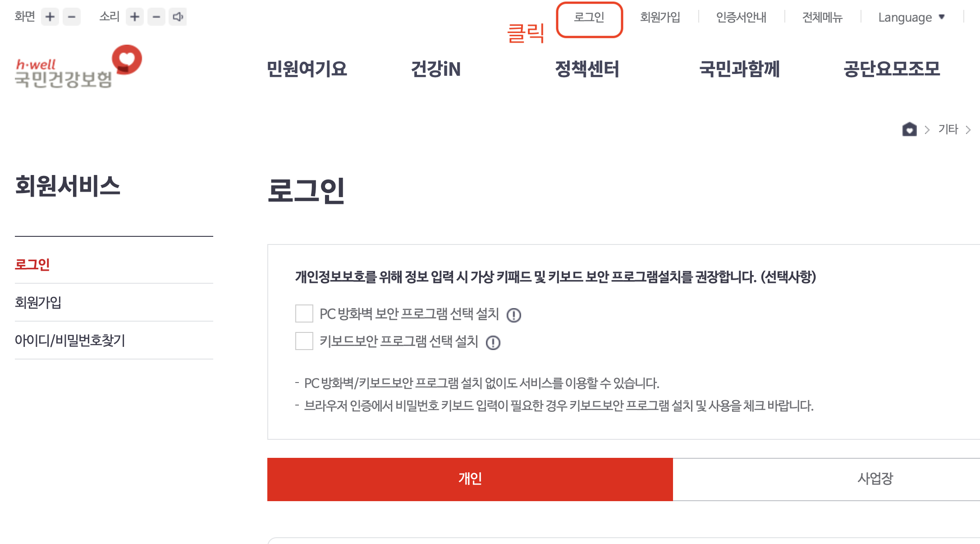Enlarge the screen with the 화면 plus icon

click(50, 17)
